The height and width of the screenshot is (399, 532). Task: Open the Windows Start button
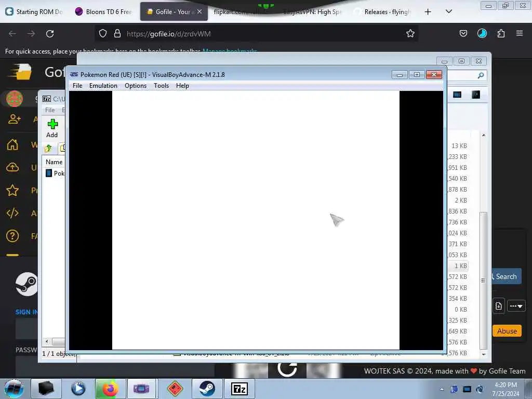pos(14,389)
